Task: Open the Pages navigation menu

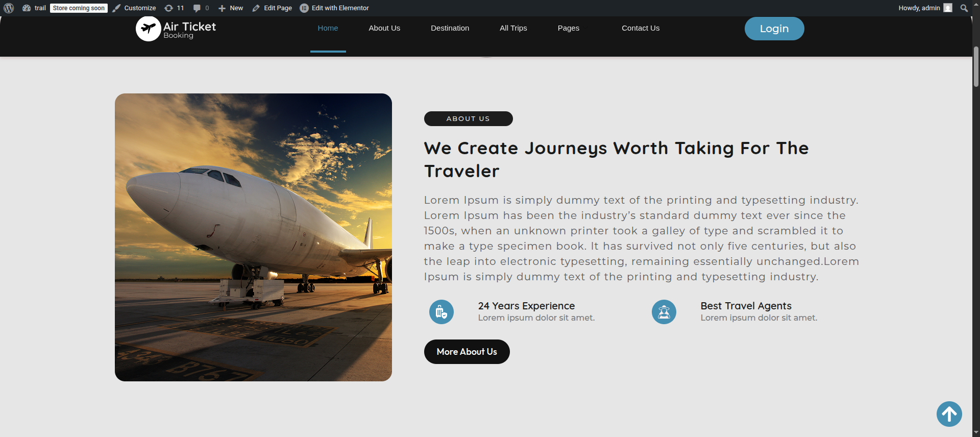Action: 569,28
